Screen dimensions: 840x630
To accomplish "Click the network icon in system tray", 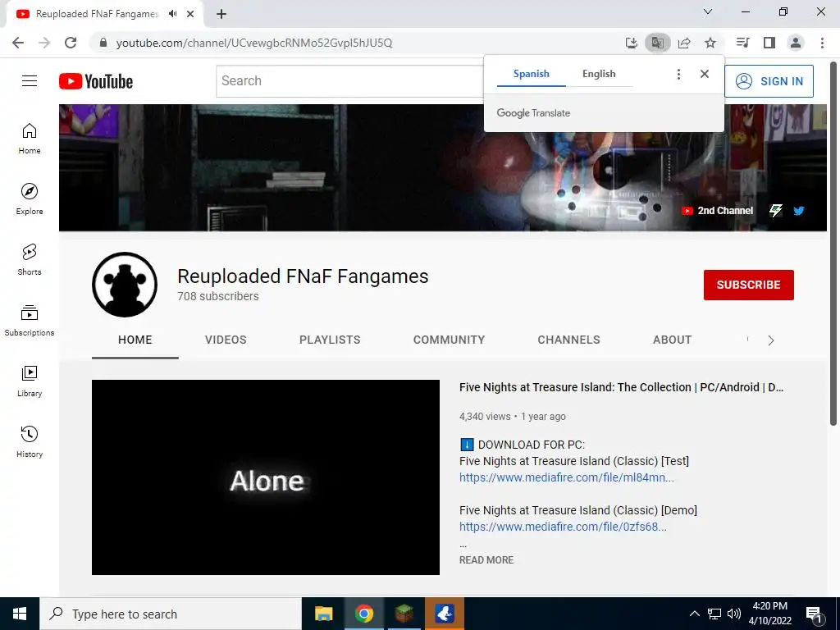I will (x=714, y=614).
